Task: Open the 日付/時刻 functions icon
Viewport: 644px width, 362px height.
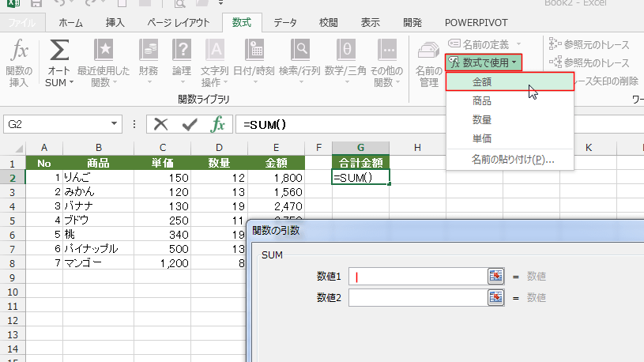Action: [253, 52]
